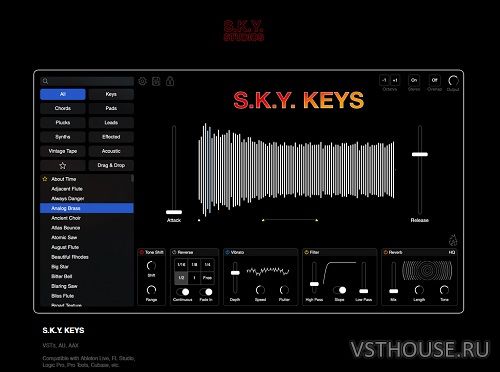Click the Attack slider handle
The height and width of the screenshot is (372, 500).
tap(174, 212)
